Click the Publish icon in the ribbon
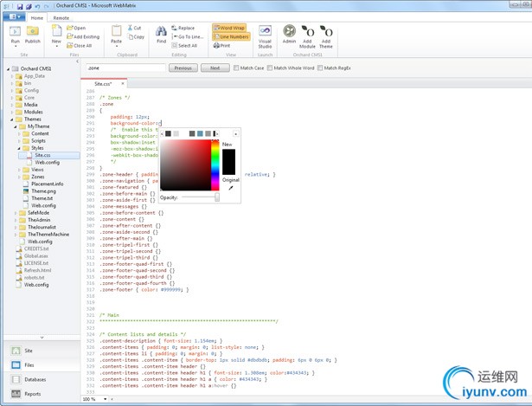 click(33, 31)
